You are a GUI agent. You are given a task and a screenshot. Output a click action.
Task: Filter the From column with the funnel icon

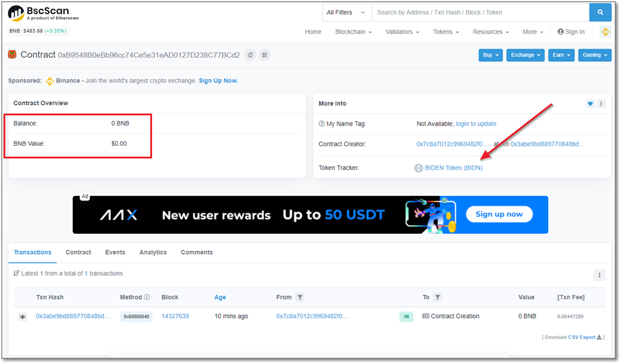pos(300,298)
